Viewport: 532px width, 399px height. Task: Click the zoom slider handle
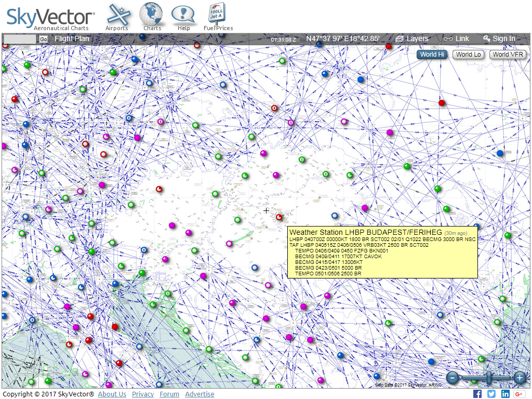tap(488, 378)
